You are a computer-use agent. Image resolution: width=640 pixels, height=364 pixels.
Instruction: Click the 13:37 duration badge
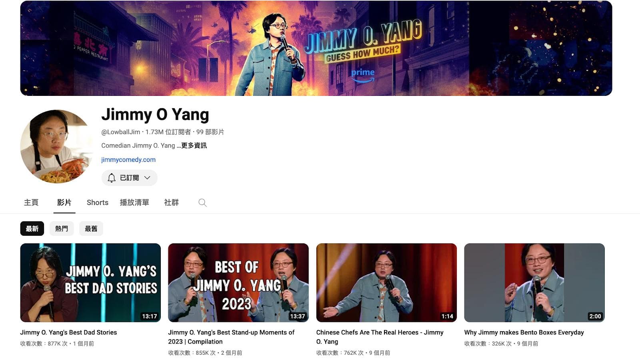click(298, 316)
